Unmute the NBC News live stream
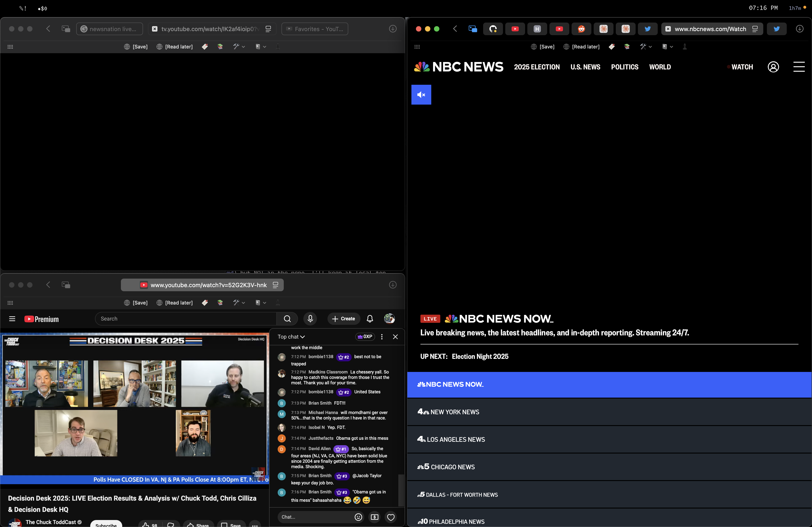 421,95
